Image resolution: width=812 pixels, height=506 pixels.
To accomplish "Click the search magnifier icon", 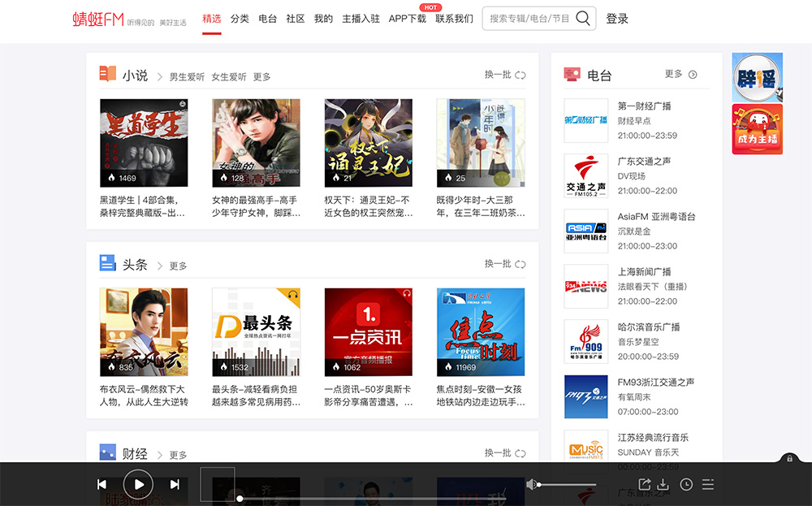I will coord(583,18).
